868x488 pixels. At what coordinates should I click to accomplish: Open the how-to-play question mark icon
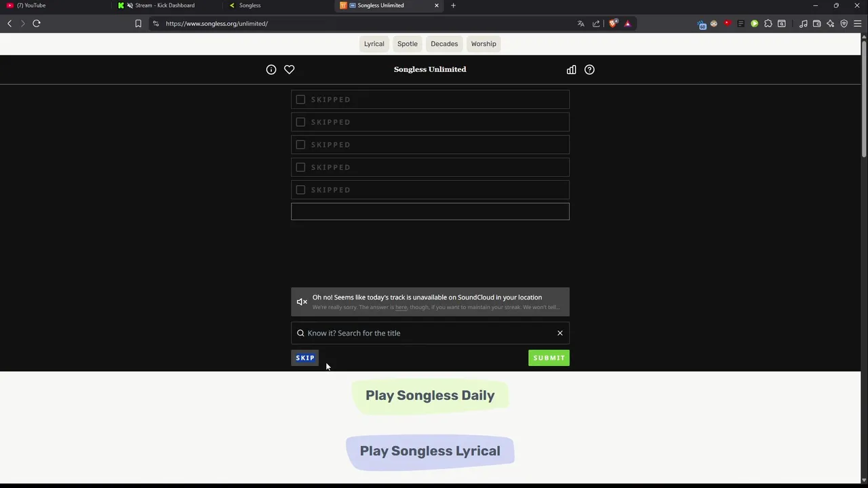click(x=589, y=69)
